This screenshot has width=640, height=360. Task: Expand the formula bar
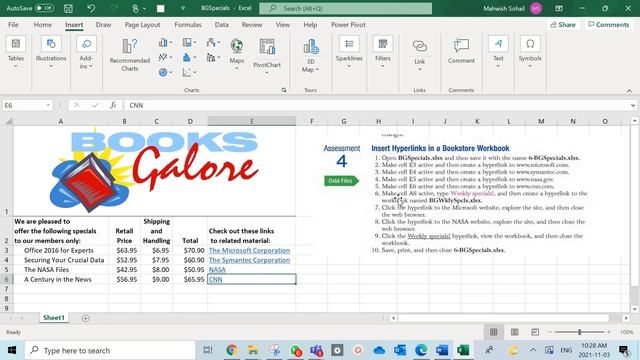632,105
